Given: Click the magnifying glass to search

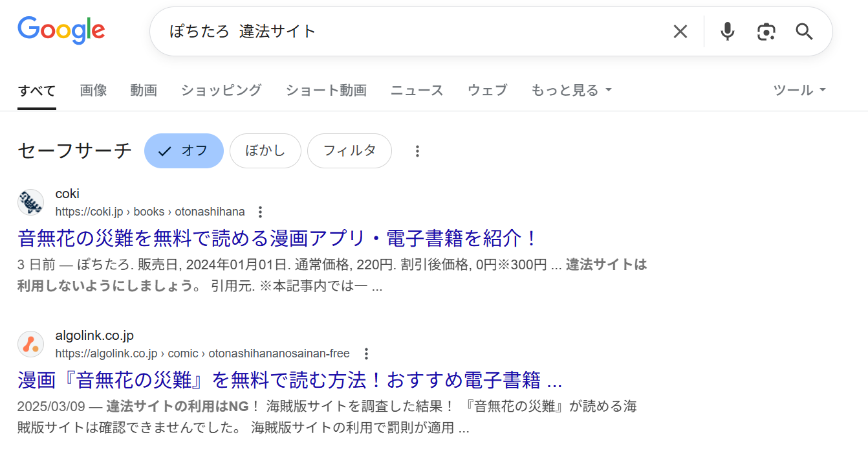Looking at the screenshot, I should 804,31.
